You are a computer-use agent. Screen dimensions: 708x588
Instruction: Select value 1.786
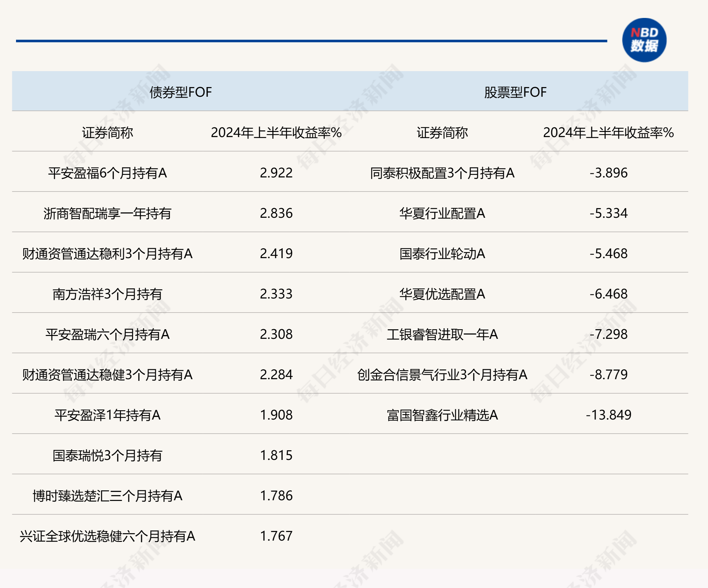(x=276, y=495)
